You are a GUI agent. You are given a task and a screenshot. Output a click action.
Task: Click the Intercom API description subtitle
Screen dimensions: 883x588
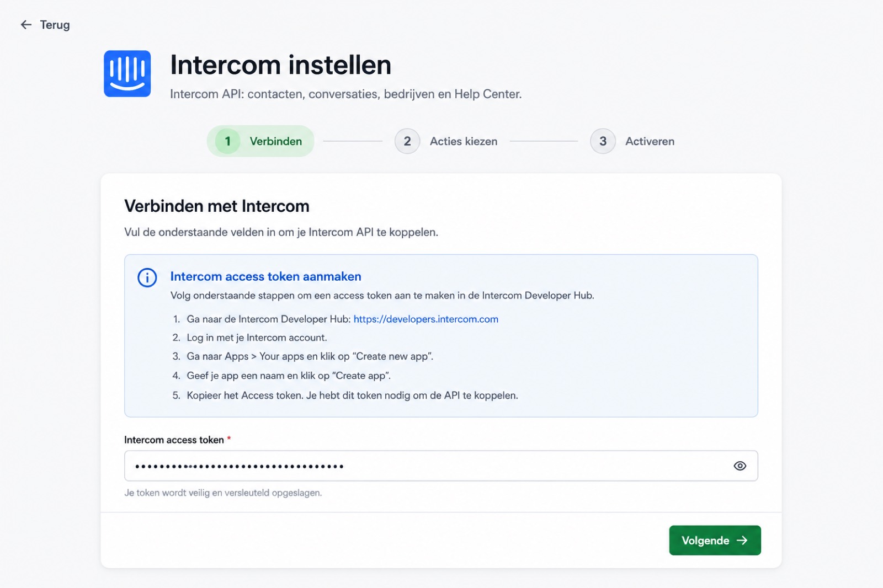[x=345, y=94]
